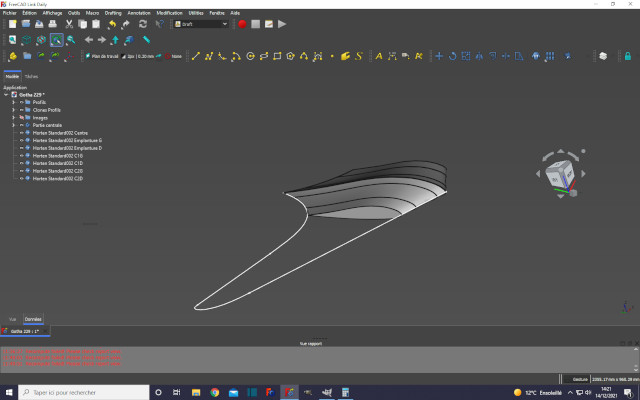Viewport: 640px width, 400px height.
Task: Select the Draft Rotate tool
Action: tap(453, 56)
